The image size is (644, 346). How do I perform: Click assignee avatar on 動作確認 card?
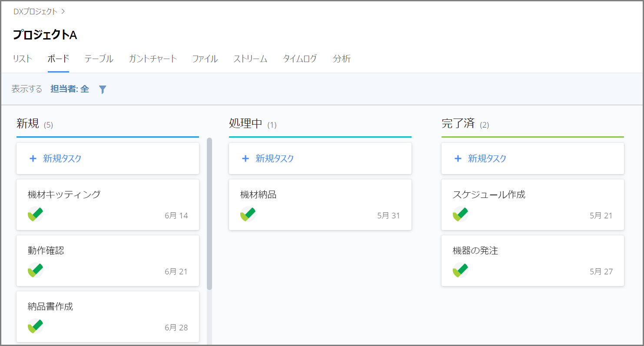36,270
